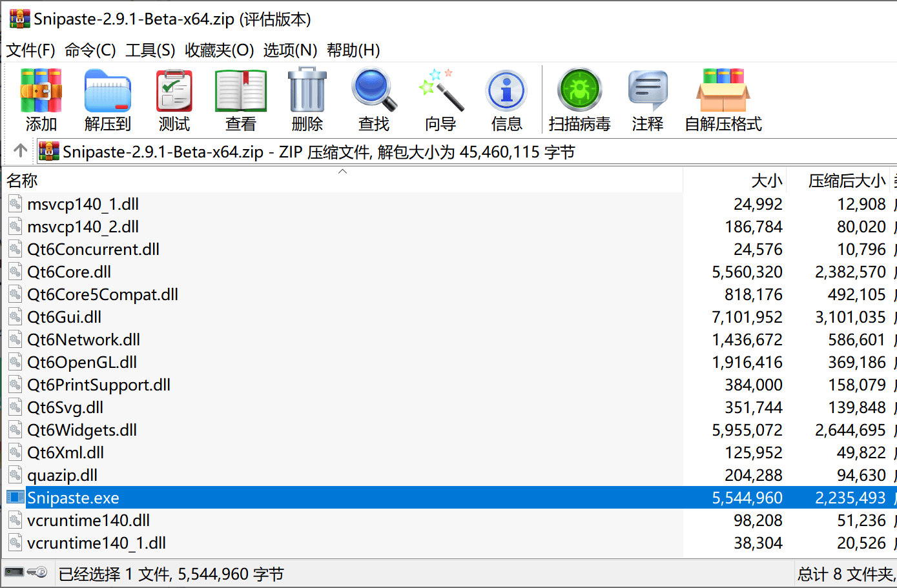This screenshot has height=588, width=897.
Task: Run the Test (测试) archive tool
Action: coord(174,99)
